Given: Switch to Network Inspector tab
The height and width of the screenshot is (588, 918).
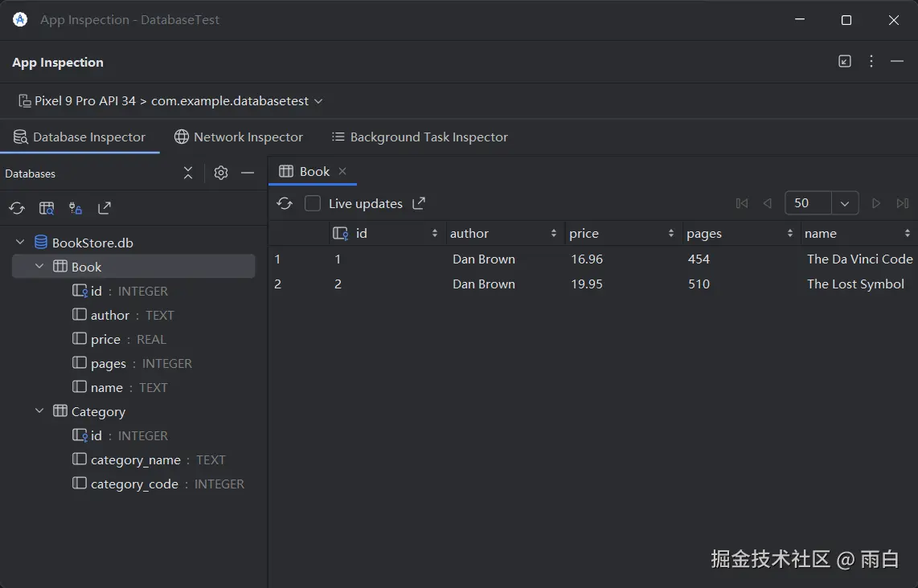Looking at the screenshot, I should tap(239, 137).
